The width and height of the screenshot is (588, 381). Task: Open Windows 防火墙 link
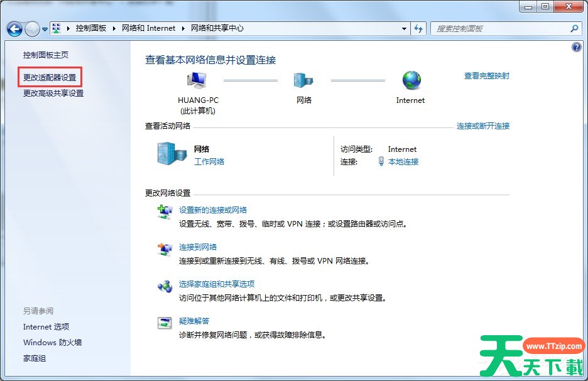click(x=53, y=343)
